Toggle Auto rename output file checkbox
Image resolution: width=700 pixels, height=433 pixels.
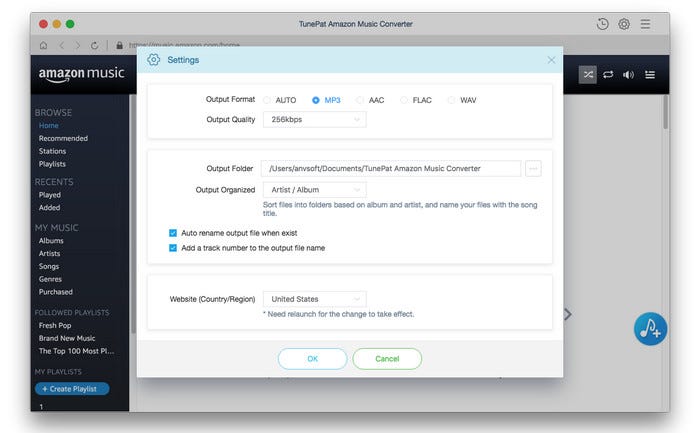[173, 233]
